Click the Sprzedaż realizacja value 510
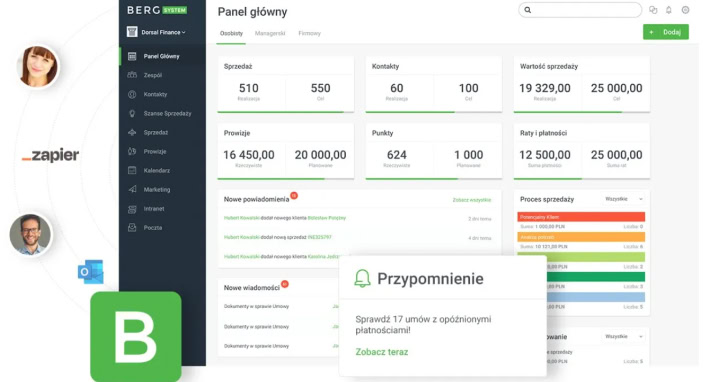This screenshot has width=706, height=382. click(249, 88)
